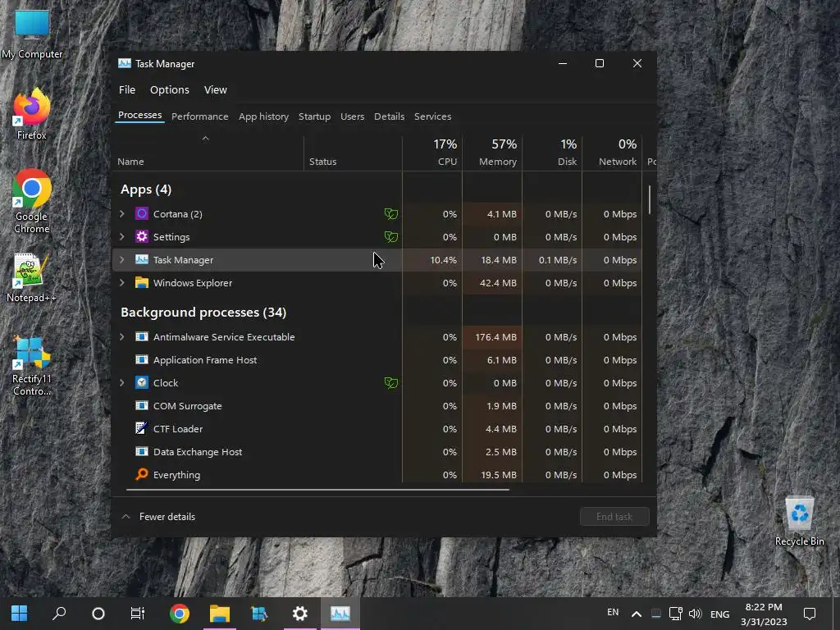The image size is (840, 630).
Task: Open Task View from the taskbar
Action: [138, 613]
